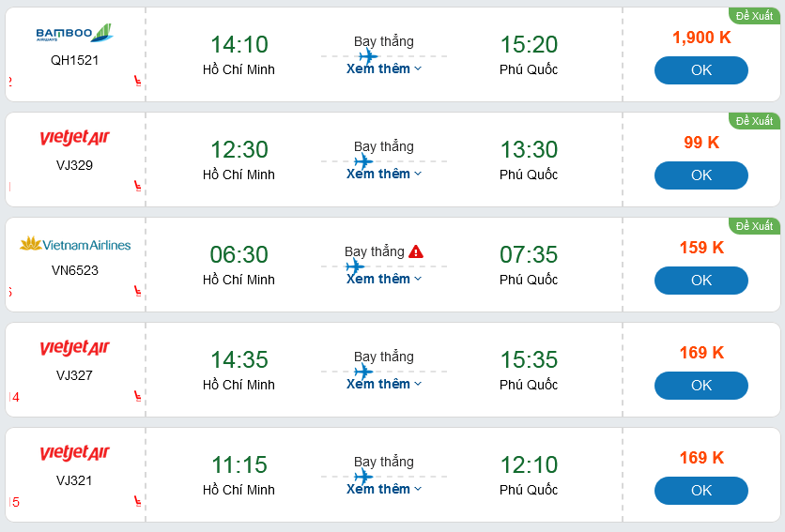Screen dimensions: 785x532
Task: Choose the 159 K Vietnam Airlines flight OK
Action: [700, 281]
